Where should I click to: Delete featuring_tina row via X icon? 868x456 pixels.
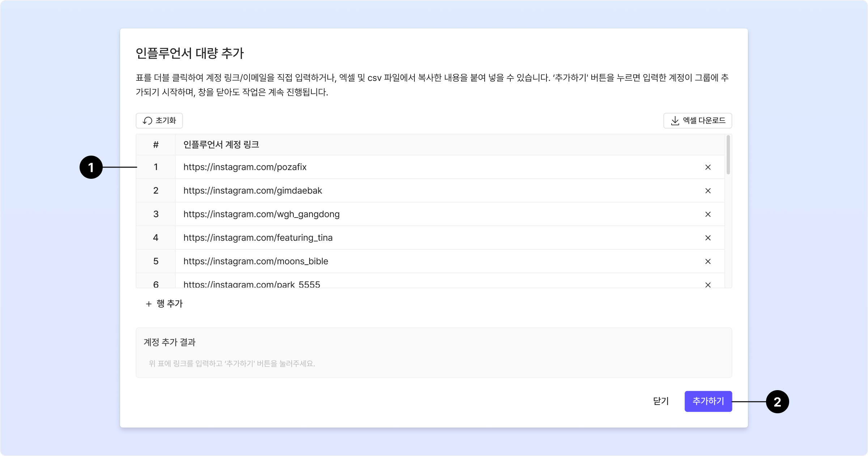coord(708,238)
